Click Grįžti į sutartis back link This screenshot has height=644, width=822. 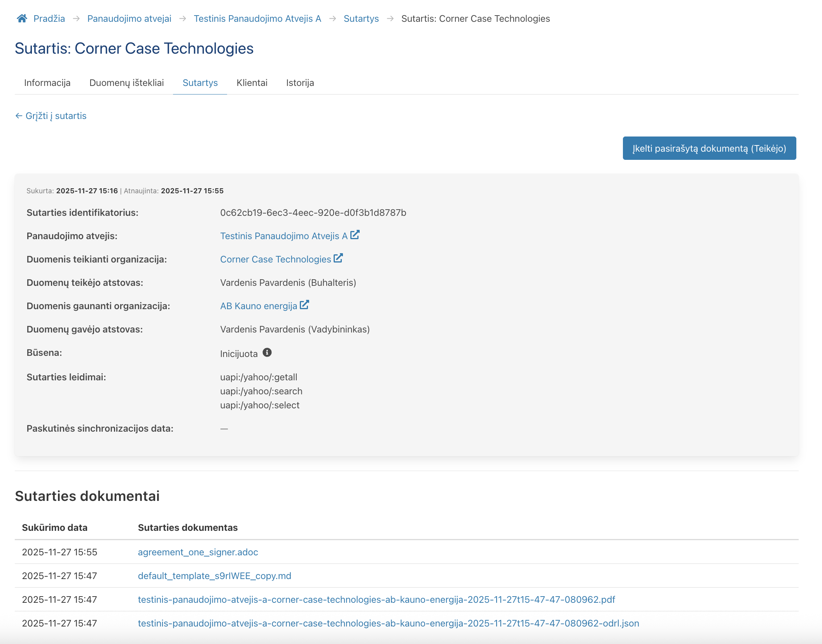click(51, 116)
